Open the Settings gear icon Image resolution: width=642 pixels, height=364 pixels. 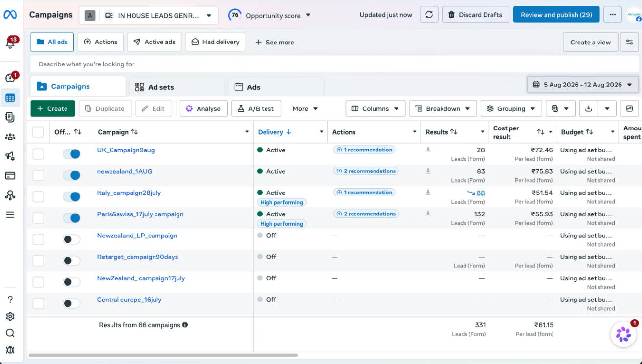[10, 316]
